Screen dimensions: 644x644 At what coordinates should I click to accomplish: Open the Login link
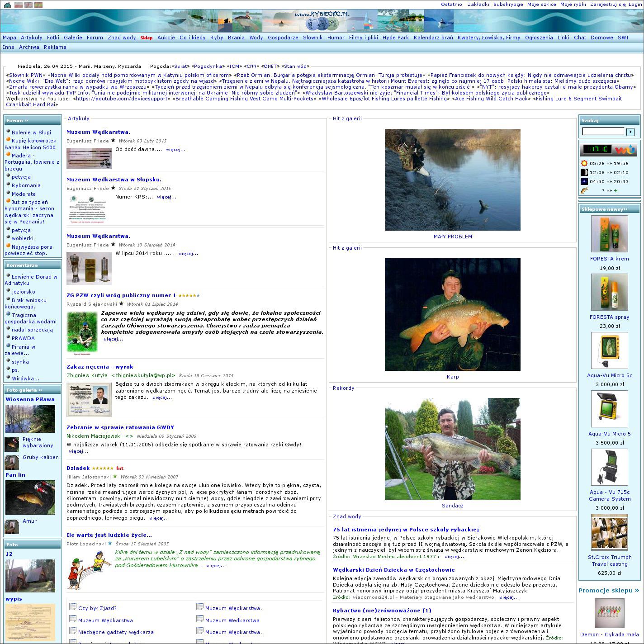[635, 5]
